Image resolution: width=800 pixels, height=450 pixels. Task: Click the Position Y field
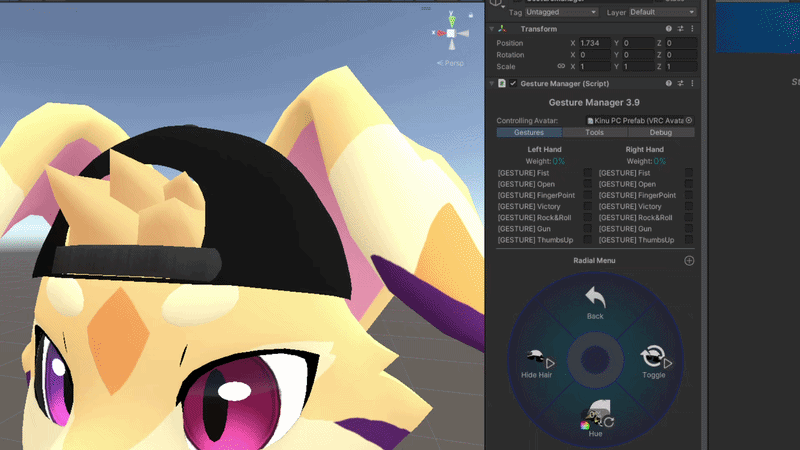click(x=638, y=43)
